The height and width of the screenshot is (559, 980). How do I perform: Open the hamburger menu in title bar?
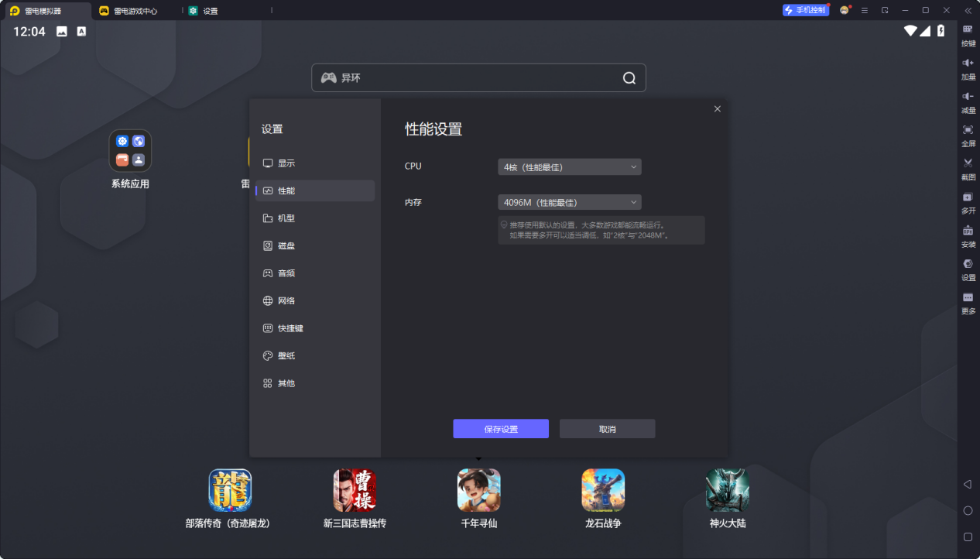click(865, 10)
